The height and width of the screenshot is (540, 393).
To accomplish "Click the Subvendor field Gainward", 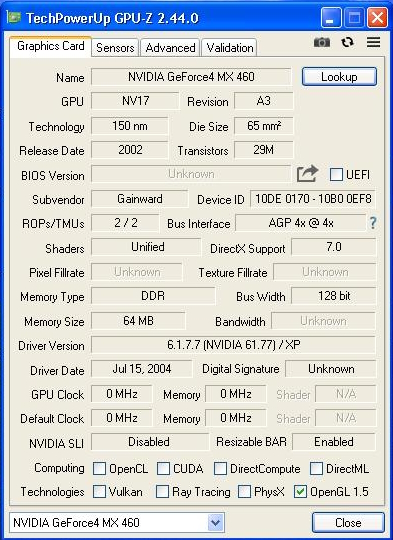I will pos(139,199).
